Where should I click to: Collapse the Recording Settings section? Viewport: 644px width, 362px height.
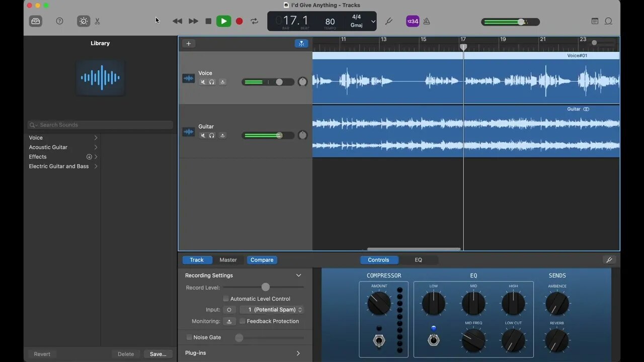[x=298, y=276]
